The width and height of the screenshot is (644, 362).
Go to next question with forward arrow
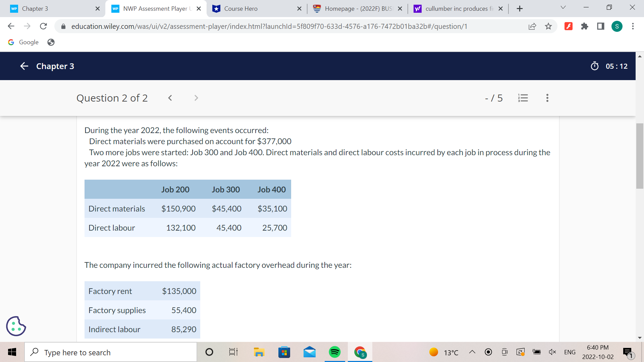coord(196,98)
